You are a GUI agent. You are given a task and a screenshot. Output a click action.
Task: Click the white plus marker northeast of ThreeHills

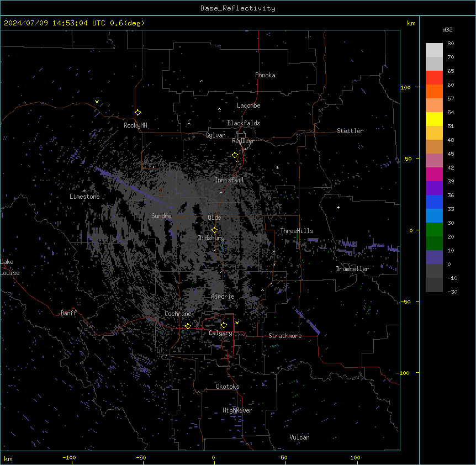click(x=338, y=207)
